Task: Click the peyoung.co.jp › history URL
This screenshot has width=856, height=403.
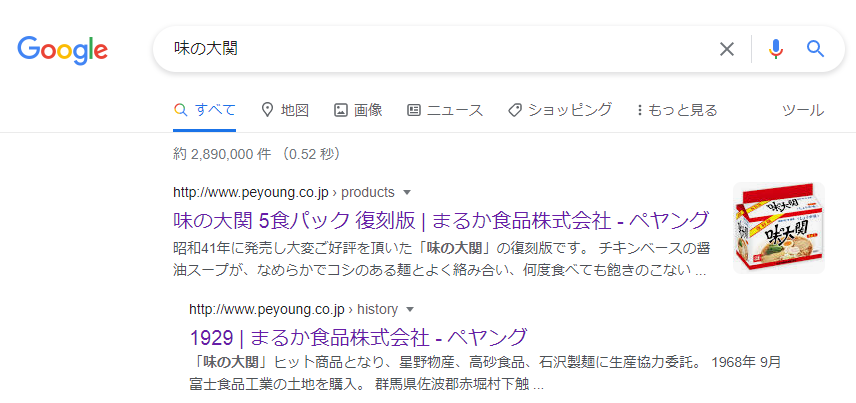Action: point(294,310)
